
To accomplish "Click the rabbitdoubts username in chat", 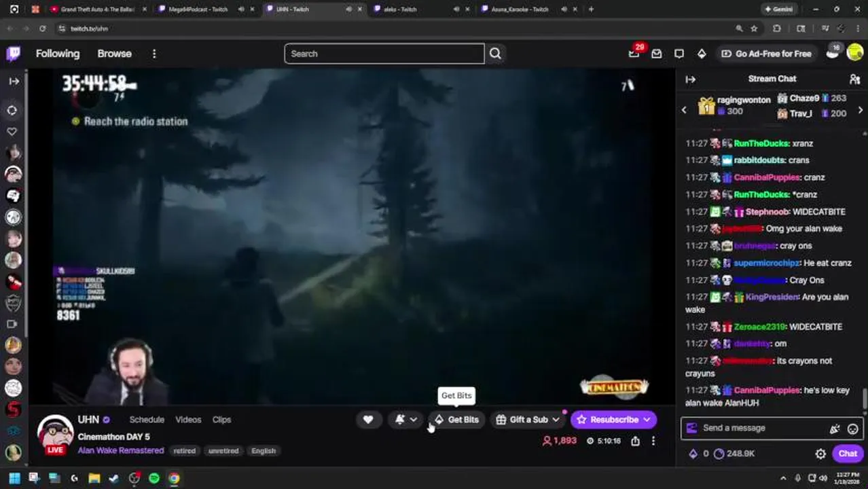I will point(760,160).
